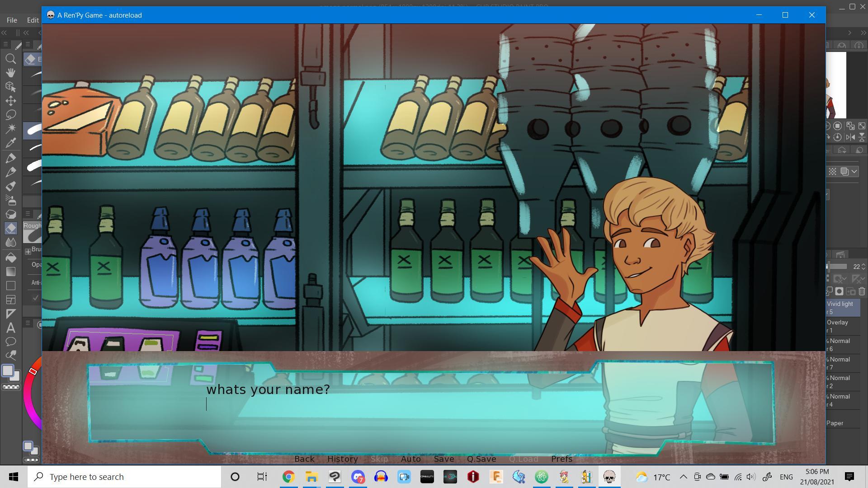The height and width of the screenshot is (488, 868).
Task: Open the File menu
Action: (x=12, y=20)
